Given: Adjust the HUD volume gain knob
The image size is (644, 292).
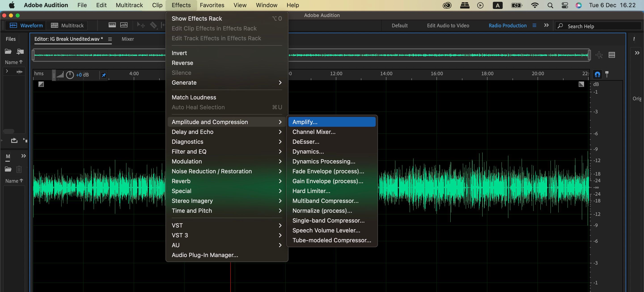Looking at the screenshot, I should (70, 75).
